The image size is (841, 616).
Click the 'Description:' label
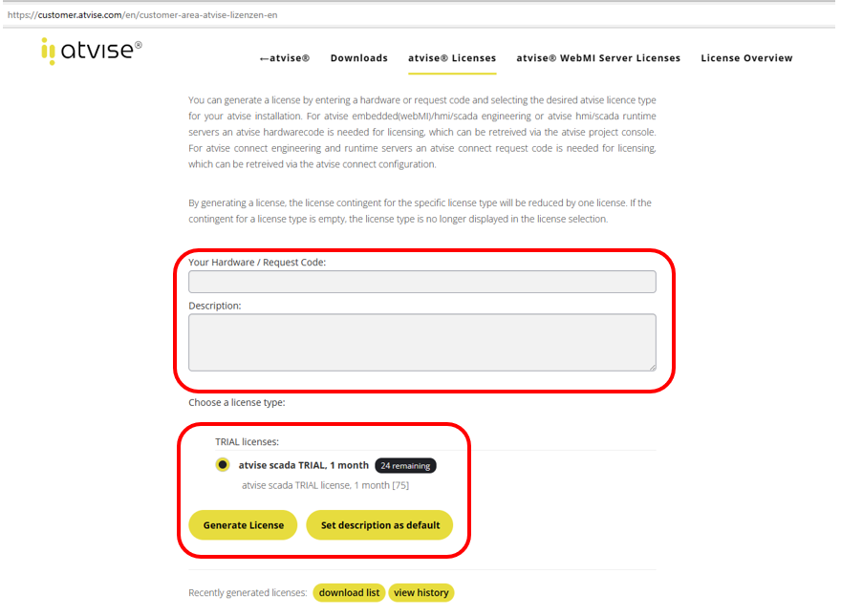pyautogui.click(x=214, y=306)
